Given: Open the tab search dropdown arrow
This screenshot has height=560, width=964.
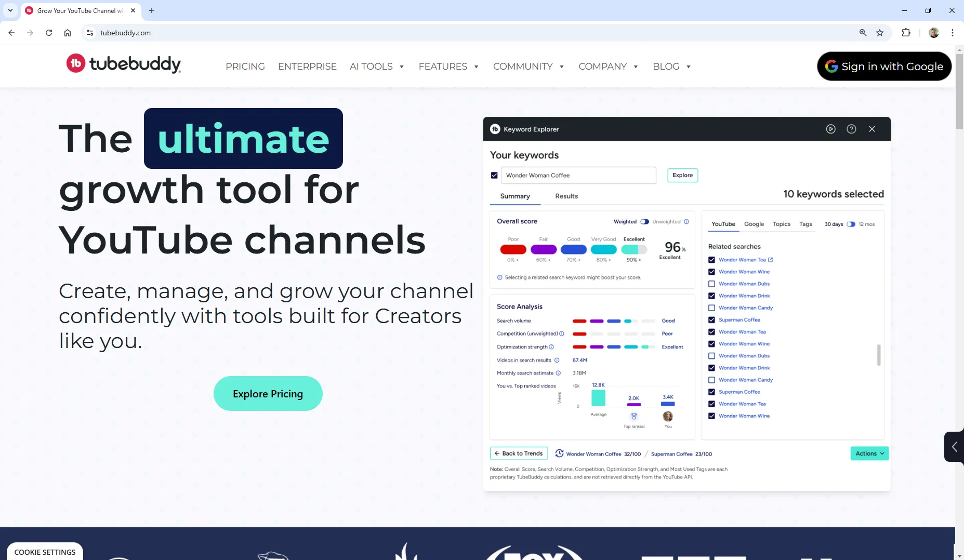Looking at the screenshot, I should [10, 10].
